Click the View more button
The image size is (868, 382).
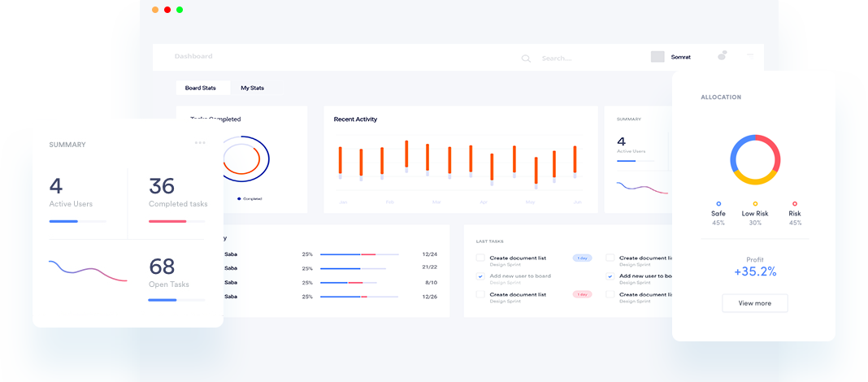(x=754, y=303)
